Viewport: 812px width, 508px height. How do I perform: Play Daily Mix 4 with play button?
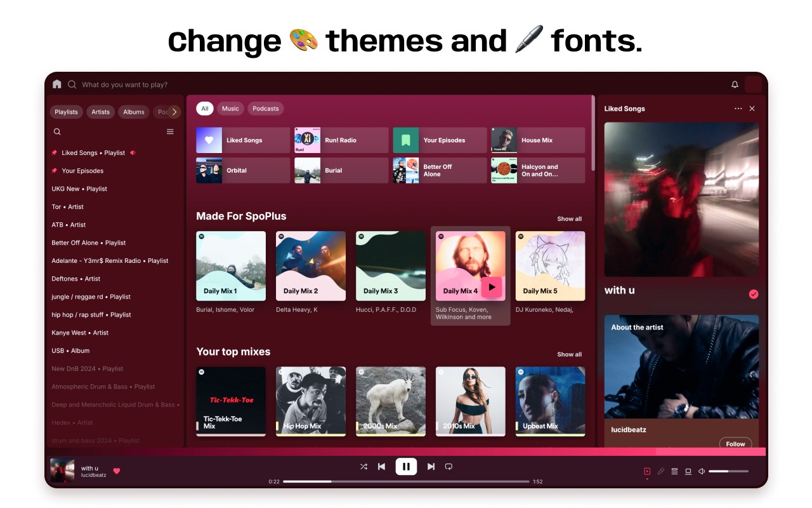(492, 287)
